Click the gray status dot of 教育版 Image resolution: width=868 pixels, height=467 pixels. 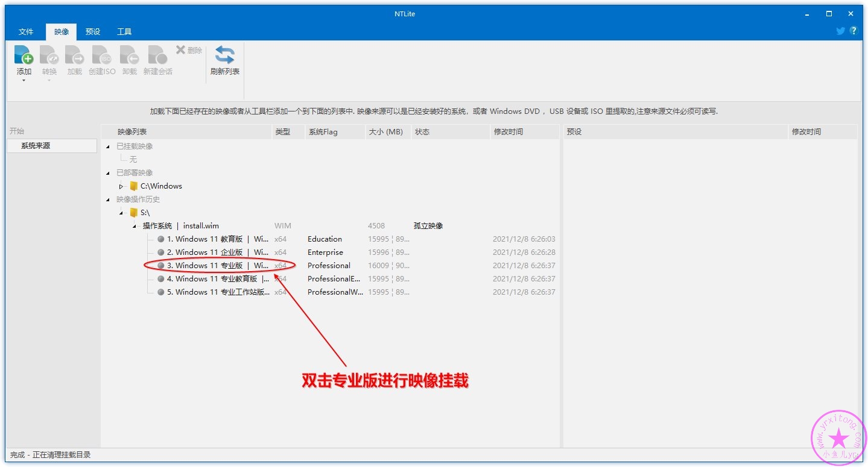[161, 239]
